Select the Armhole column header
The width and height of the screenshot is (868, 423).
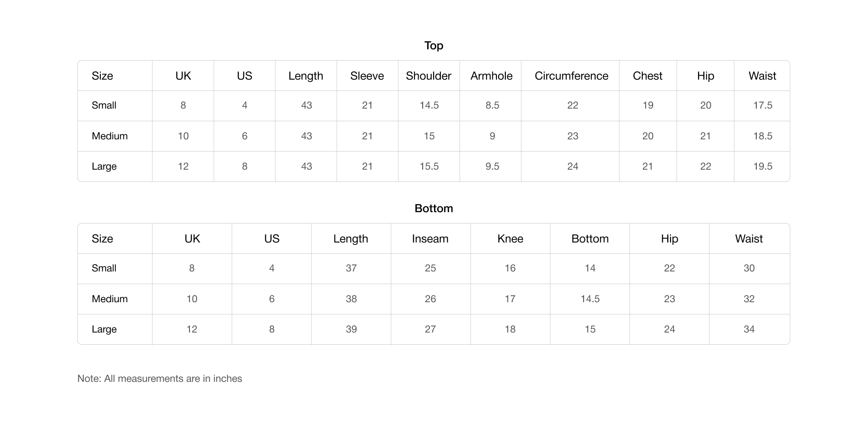[x=491, y=76]
